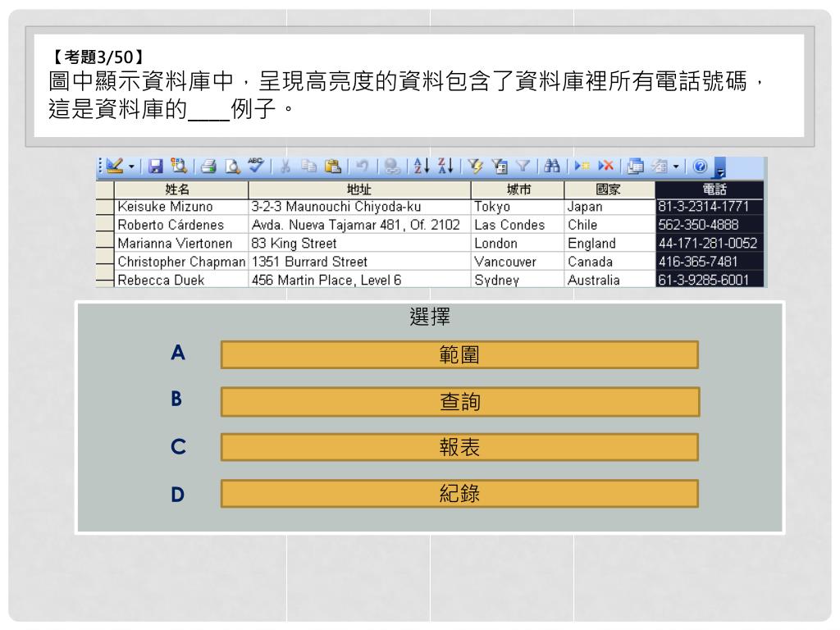Viewport: 840px width, 630px height.
Task: Choose answer D 紀錄
Action: pos(459,493)
